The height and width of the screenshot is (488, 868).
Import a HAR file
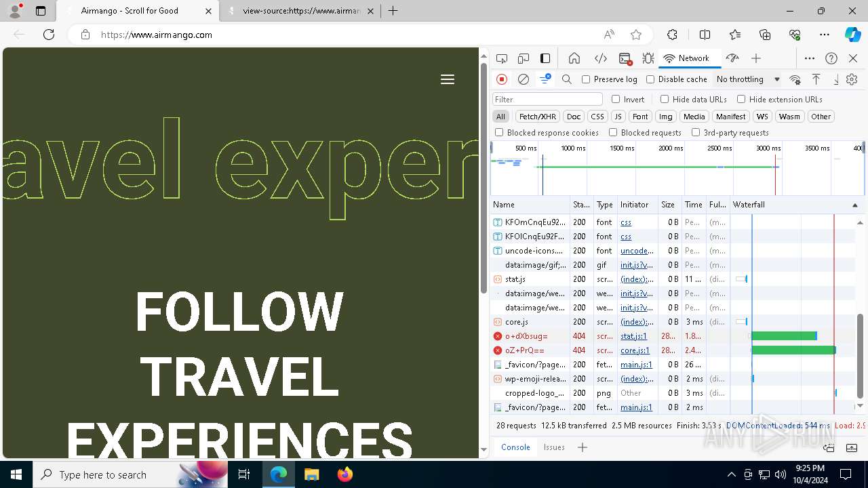tap(816, 79)
